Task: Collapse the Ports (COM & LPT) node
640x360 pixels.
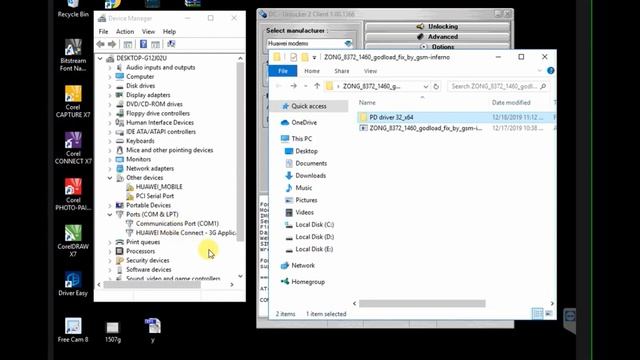Action: click(110, 215)
